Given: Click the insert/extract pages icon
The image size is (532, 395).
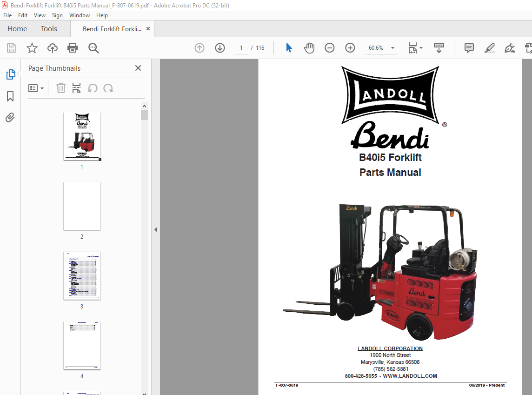Looking at the screenshot, I should coord(76,88).
